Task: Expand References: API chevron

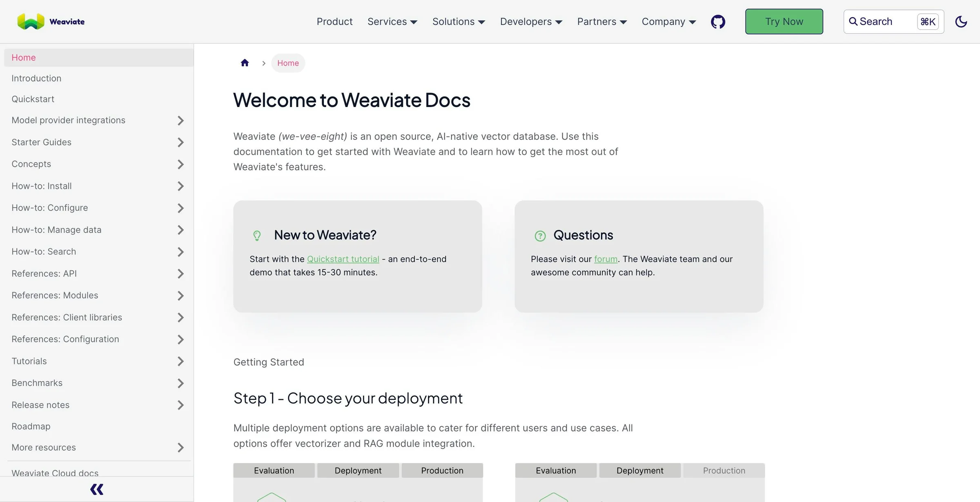Action: pyautogui.click(x=180, y=274)
